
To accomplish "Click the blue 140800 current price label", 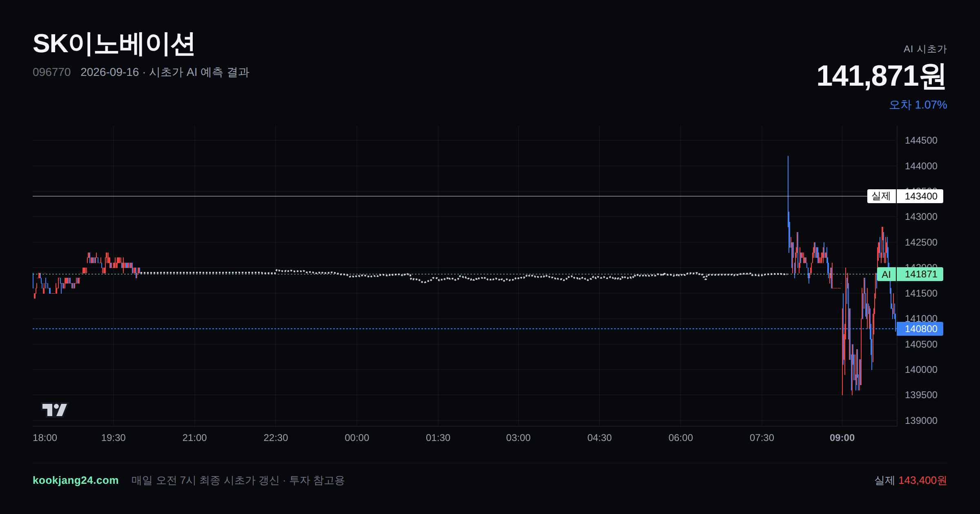I will click(920, 329).
